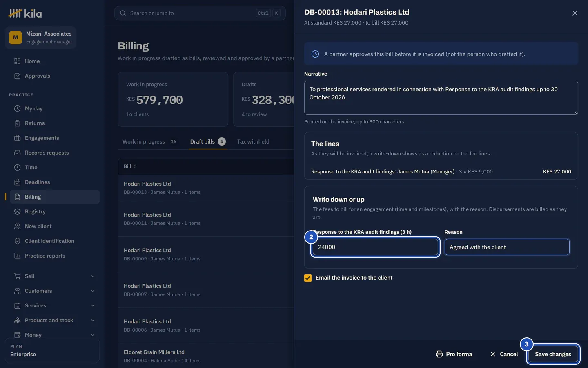Viewport: 588px width, 368px height.
Task: Close the DB-00013 bill panel
Action: click(x=575, y=13)
